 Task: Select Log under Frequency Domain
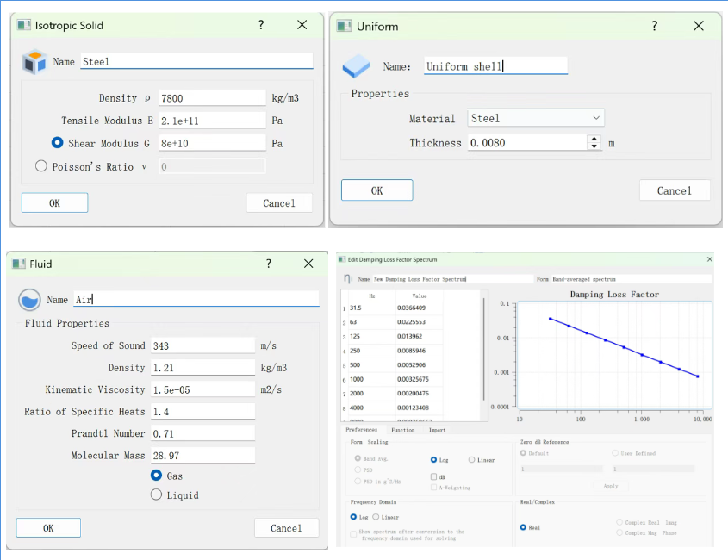pos(353,517)
